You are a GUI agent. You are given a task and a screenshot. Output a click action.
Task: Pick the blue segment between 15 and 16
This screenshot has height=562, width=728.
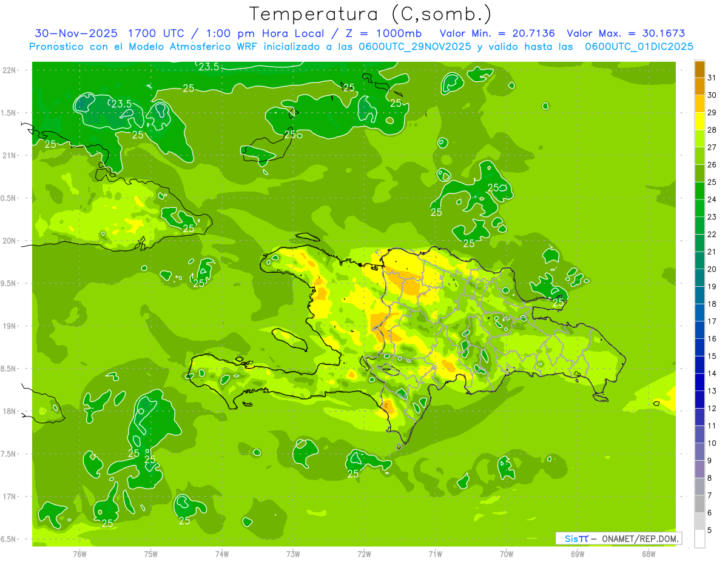tap(699, 347)
